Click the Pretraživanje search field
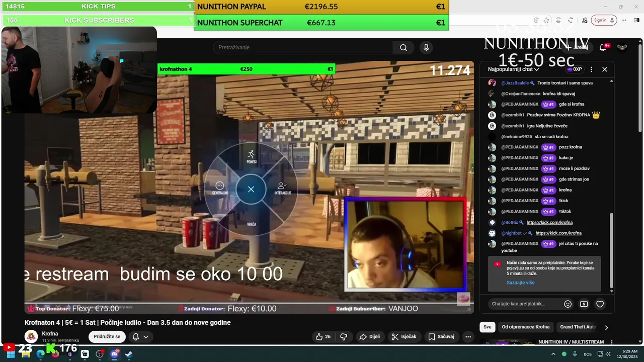The image size is (644, 362). [x=303, y=47]
